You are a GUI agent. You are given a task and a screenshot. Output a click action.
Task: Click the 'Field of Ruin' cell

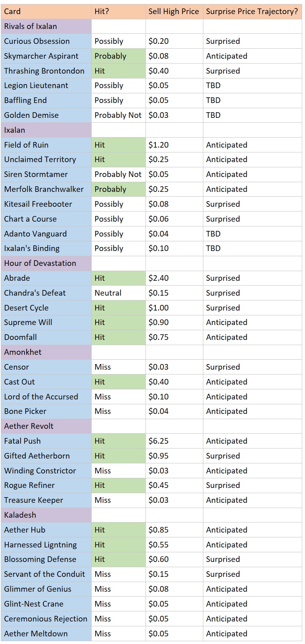[46, 145]
